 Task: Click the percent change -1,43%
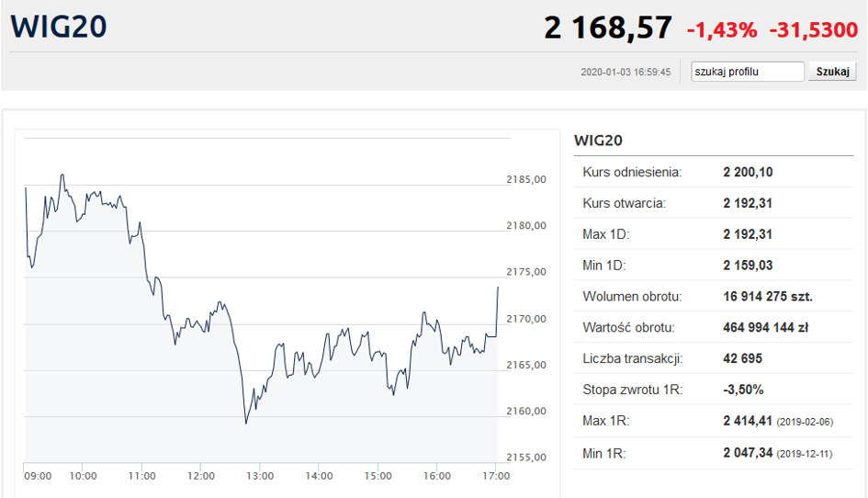722,30
